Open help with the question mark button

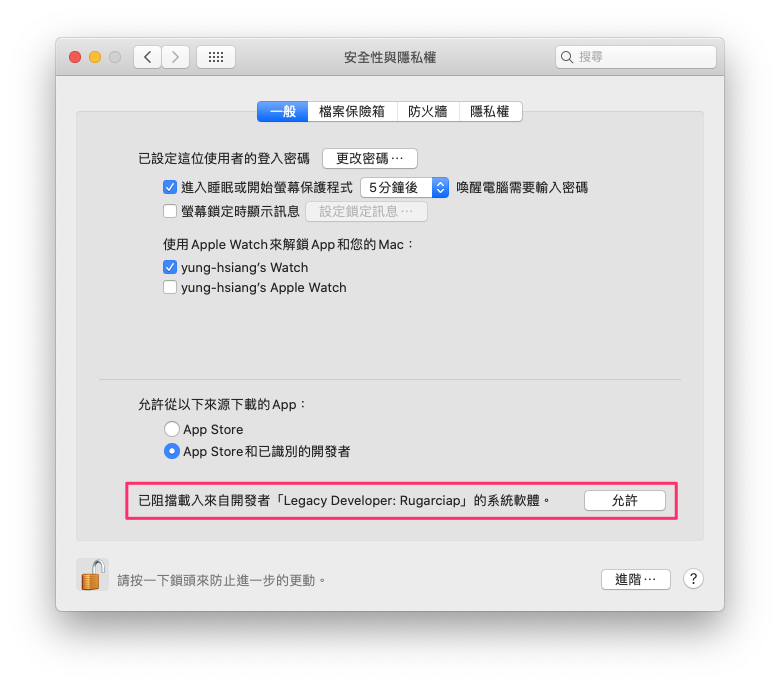pyautogui.click(x=693, y=579)
